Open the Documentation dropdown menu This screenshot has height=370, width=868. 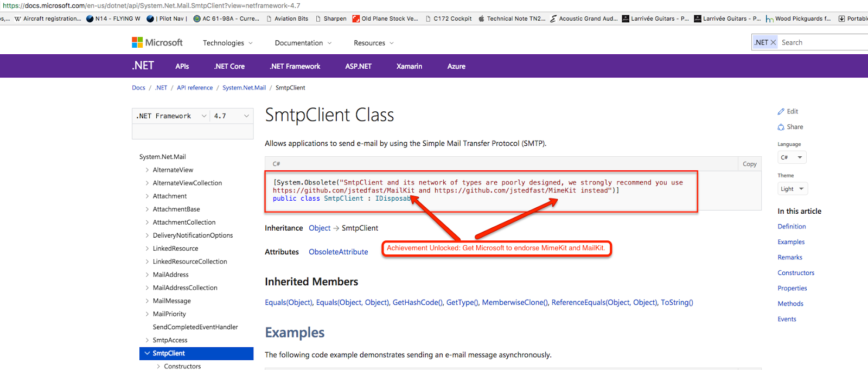click(303, 43)
